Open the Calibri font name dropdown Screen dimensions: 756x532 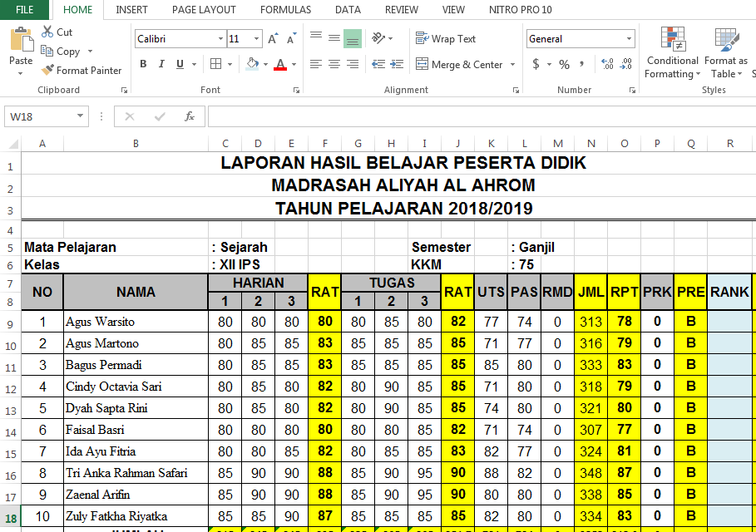coord(221,38)
